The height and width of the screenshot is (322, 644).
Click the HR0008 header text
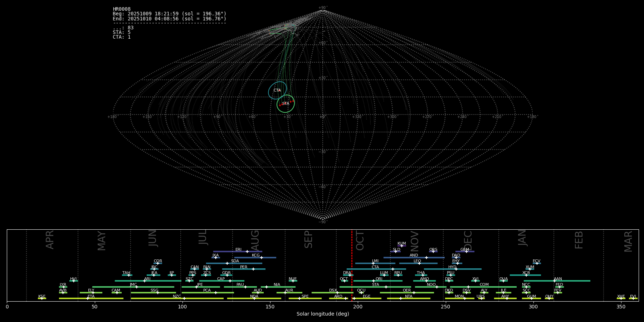pyautogui.click(x=122, y=9)
